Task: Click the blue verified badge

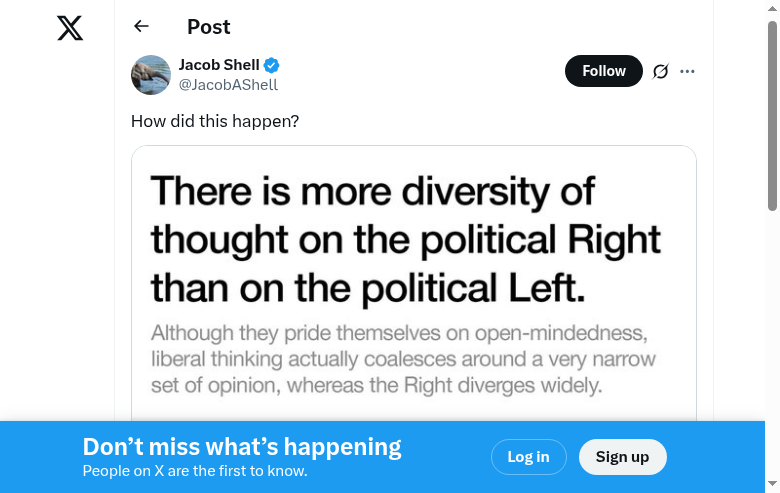Action: 272,66
